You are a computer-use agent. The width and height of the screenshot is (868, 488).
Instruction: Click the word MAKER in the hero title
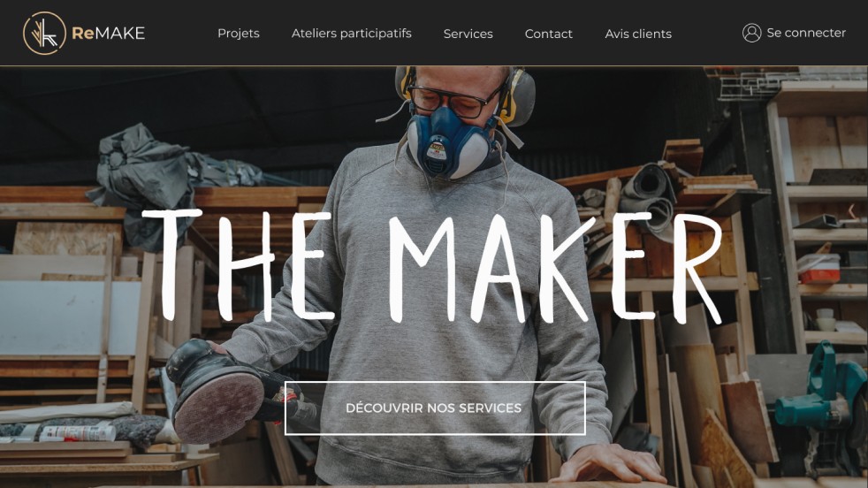pyautogui.click(x=555, y=268)
